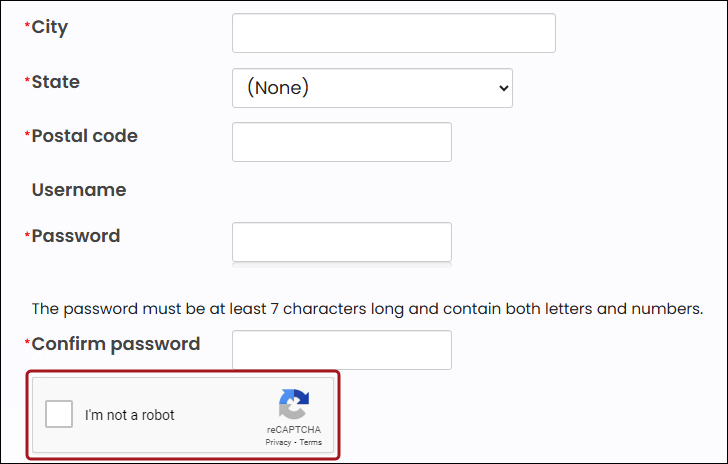Click the State field label

pos(55,82)
